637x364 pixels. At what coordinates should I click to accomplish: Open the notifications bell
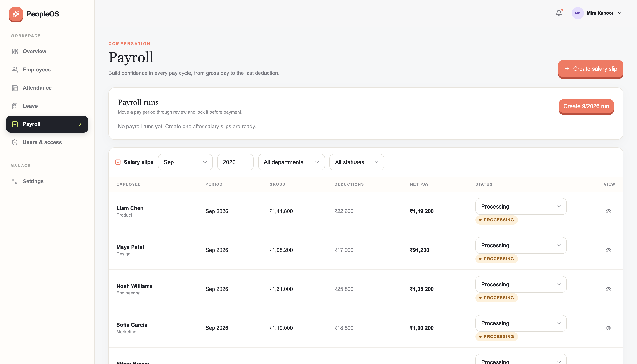click(559, 13)
